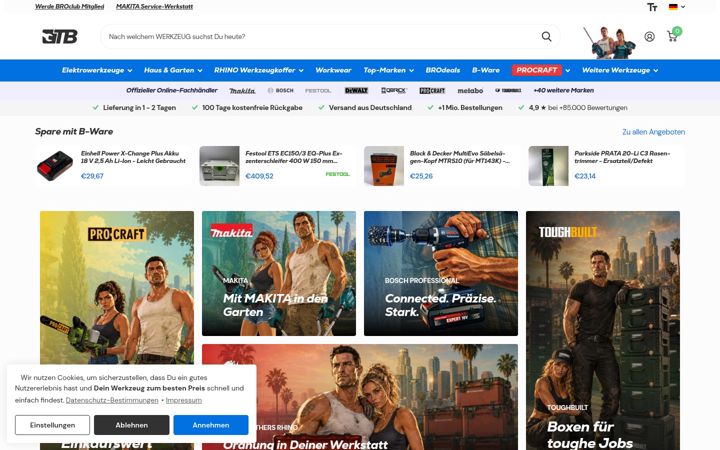Click the Parkside PRATA trimmer image
Screen dimensions: 720x450
(548, 166)
